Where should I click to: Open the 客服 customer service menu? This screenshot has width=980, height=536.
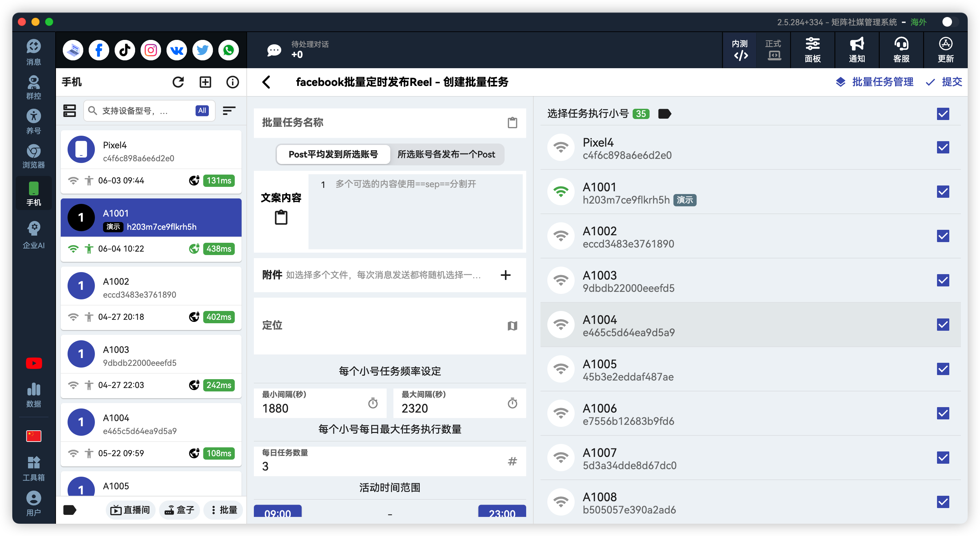[x=901, y=50]
